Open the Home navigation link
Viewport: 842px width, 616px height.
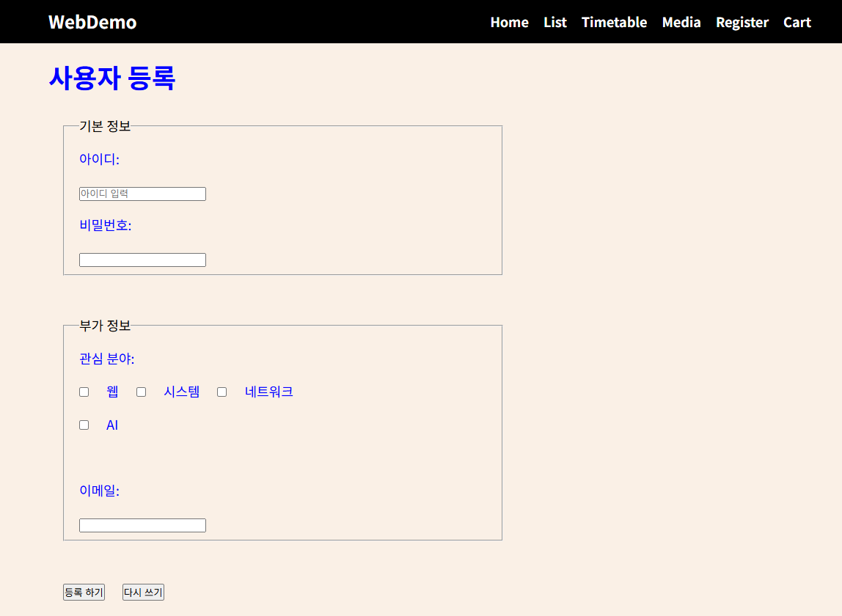pos(509,22)
